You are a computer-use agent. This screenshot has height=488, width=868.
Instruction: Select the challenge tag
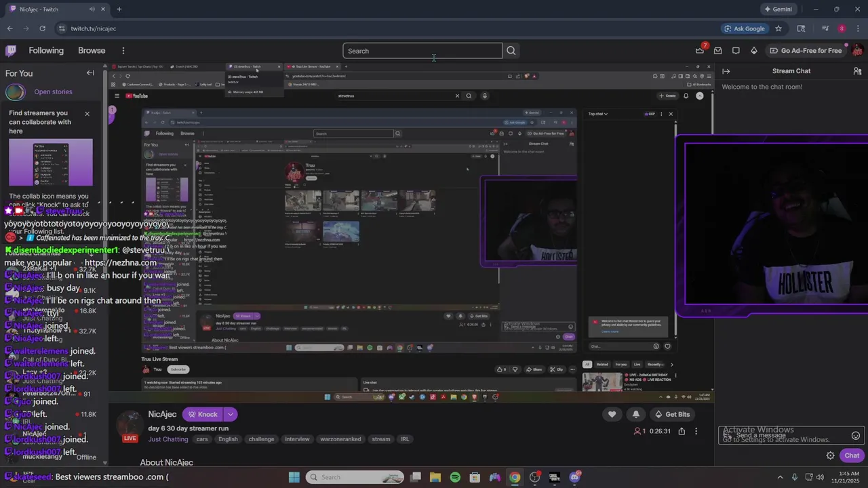261,439
